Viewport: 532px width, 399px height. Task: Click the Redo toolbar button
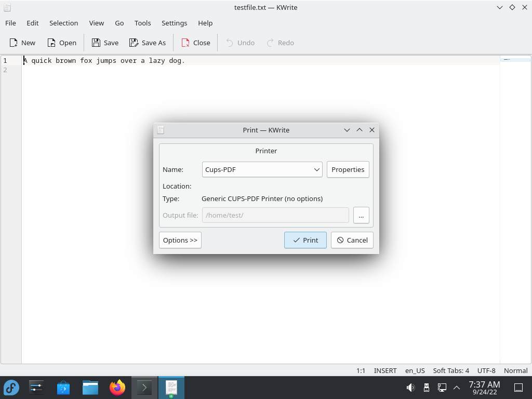coord(280,43)
